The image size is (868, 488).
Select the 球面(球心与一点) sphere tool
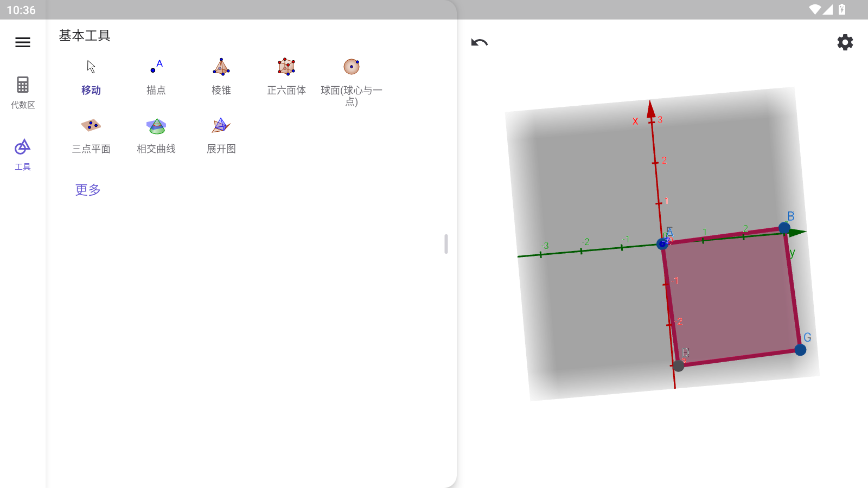click(x=352, y=81)
